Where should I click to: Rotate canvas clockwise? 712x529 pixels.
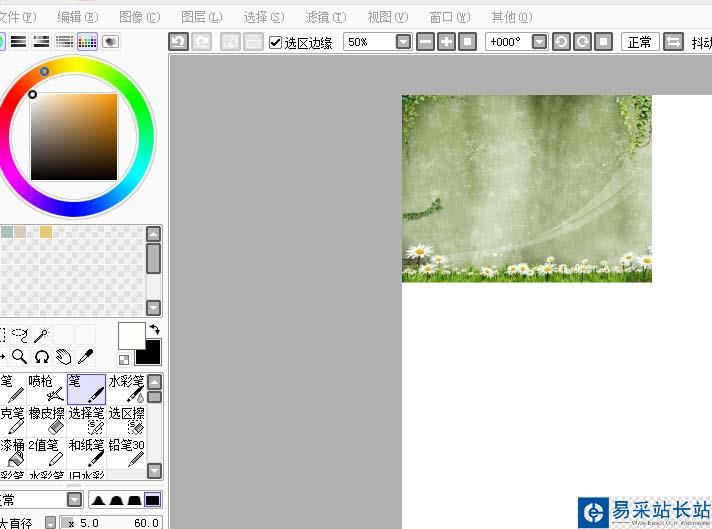click(x=582, y=42)
